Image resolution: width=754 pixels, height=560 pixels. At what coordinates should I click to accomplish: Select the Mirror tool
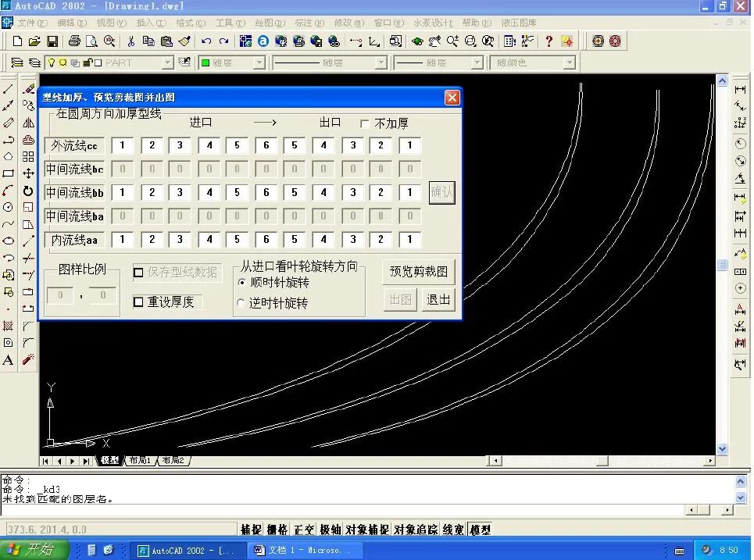(x=28, y=123)
